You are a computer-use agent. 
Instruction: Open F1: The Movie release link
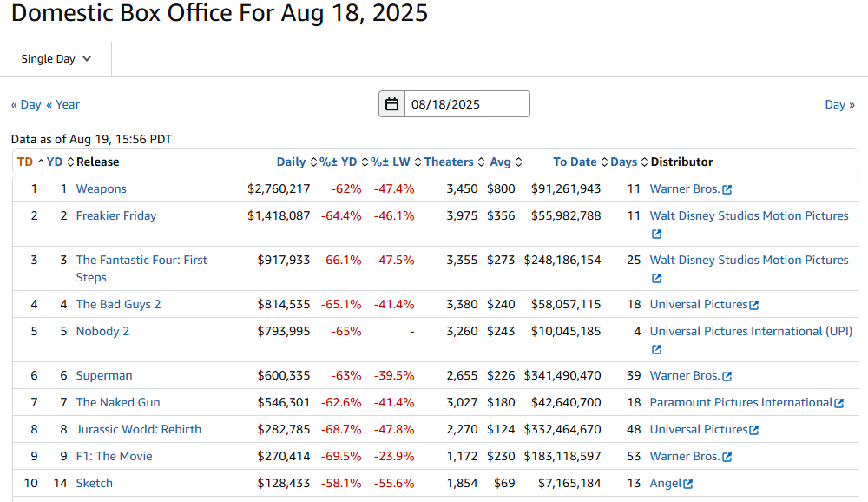pyautogui.click(x=114, y=456)
